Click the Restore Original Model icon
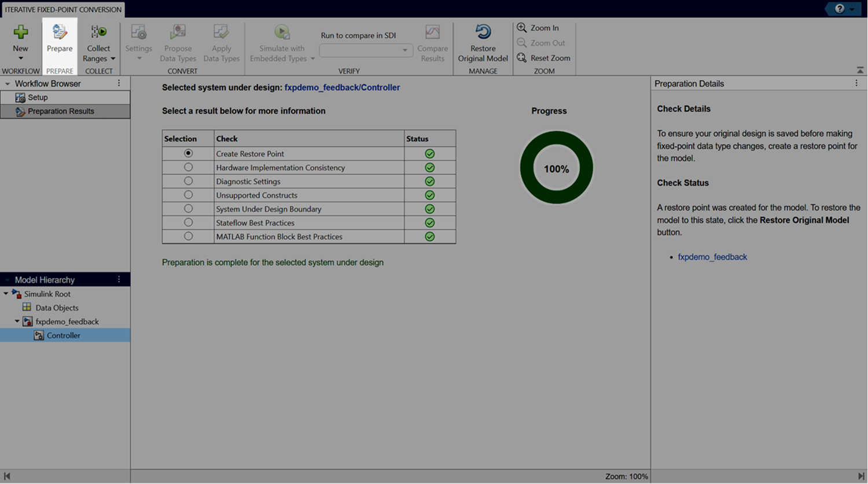Viewport: 868px width, 484px height. point(483,32)
